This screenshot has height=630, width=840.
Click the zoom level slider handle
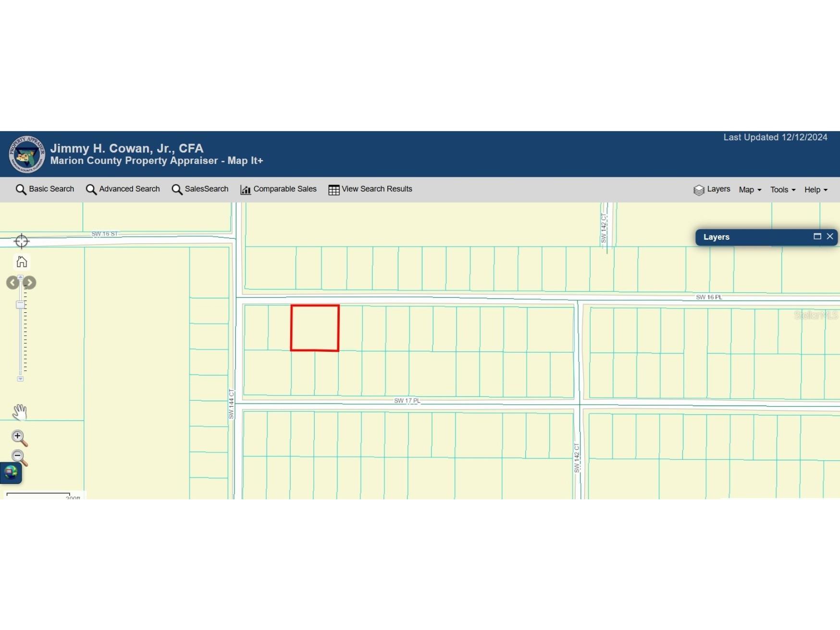20,305
